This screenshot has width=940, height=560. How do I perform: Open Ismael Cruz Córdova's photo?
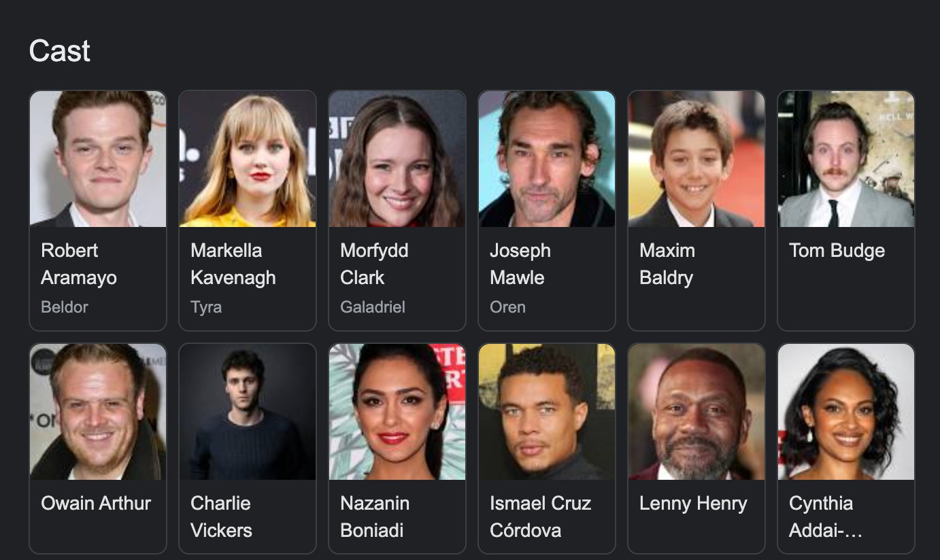(x=547, y=412)
